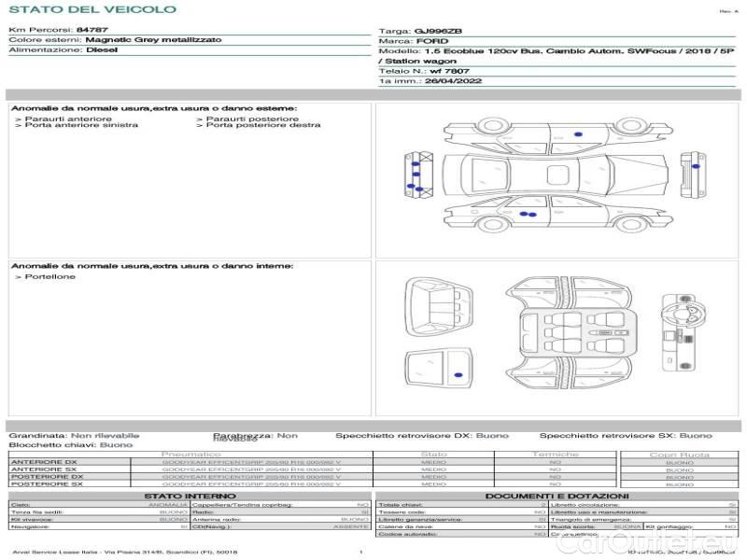Screen dimensions: 747x560
Task: Click the front bumper view diagram with dots
Action: (x=416, y=172)
